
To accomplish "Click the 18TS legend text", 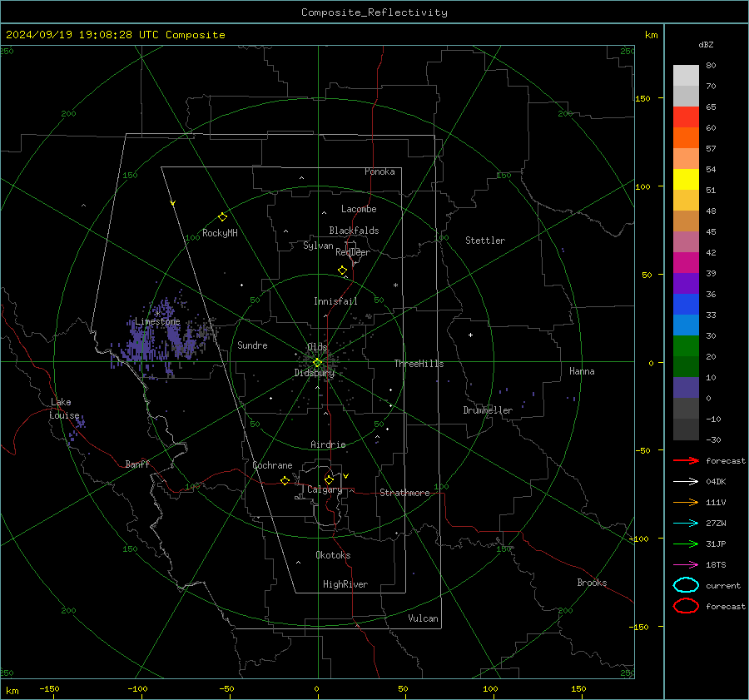I will [x=716, y=565].
